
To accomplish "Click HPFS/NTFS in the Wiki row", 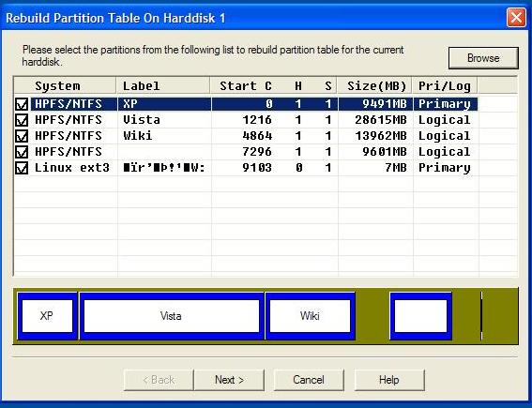I will point(68,136).
